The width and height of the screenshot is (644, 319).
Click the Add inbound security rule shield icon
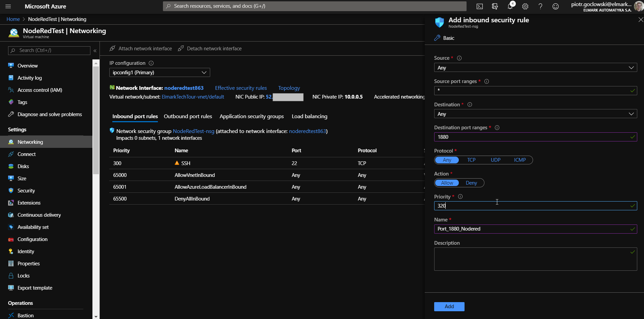click(440, 22)
